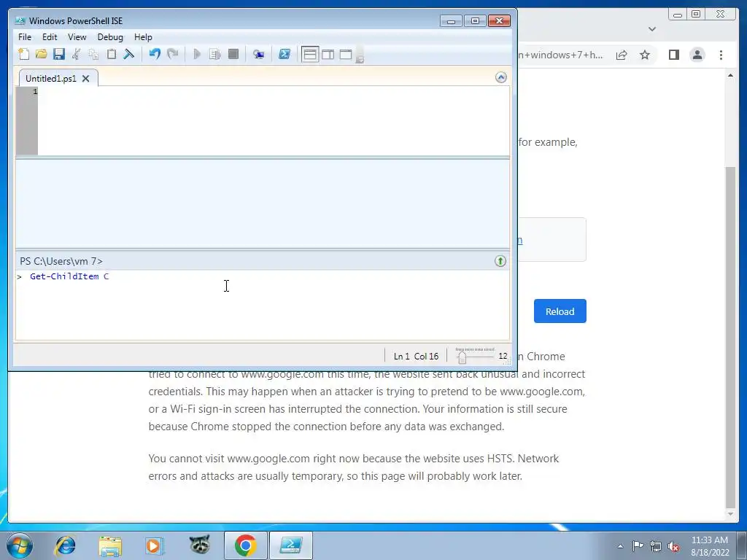This screenshot has width=747, height=560.
Task: Click the Get-ChildItem command text
Action: coord(64,276)
